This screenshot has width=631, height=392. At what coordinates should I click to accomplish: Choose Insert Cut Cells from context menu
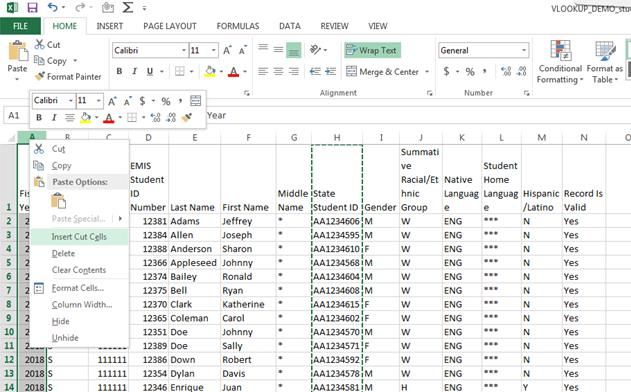(x=79, y=237)
